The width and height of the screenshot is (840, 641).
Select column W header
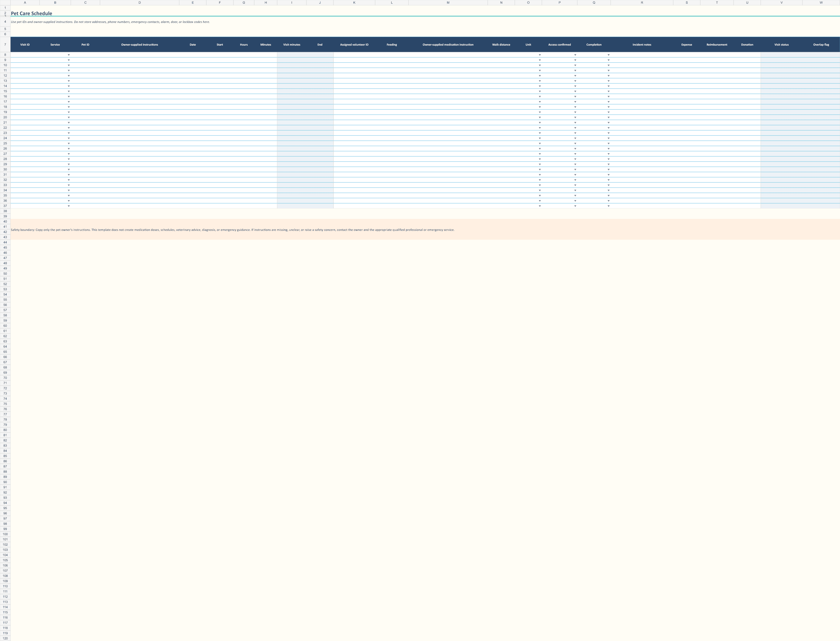pos(821,3)
